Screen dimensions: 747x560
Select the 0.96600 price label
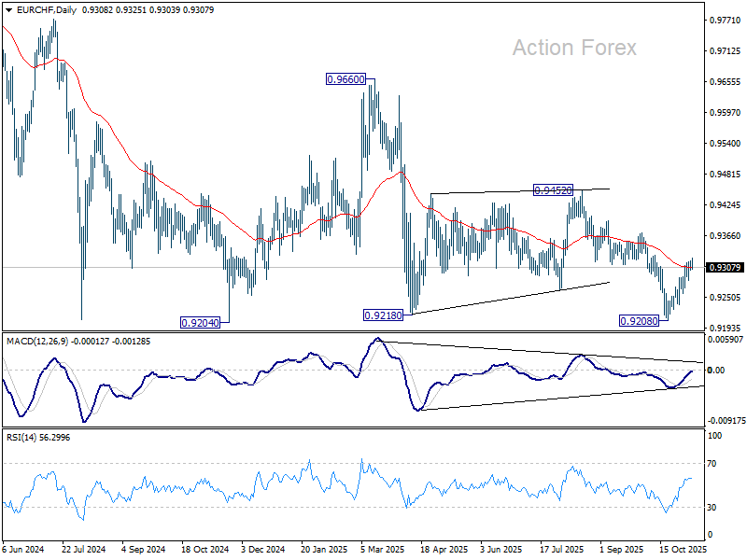(x=346, y=79)
